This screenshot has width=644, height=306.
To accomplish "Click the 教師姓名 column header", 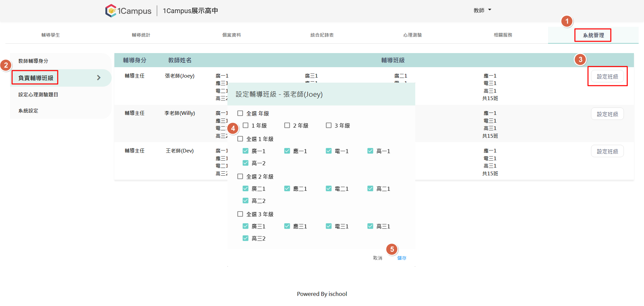I will [x=180, y=60].
